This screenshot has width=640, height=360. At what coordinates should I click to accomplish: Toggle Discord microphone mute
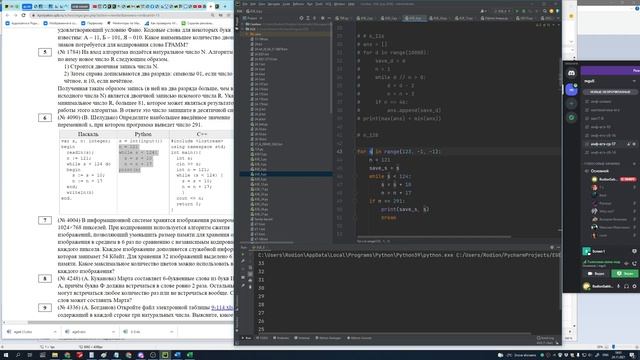(618, 286)
